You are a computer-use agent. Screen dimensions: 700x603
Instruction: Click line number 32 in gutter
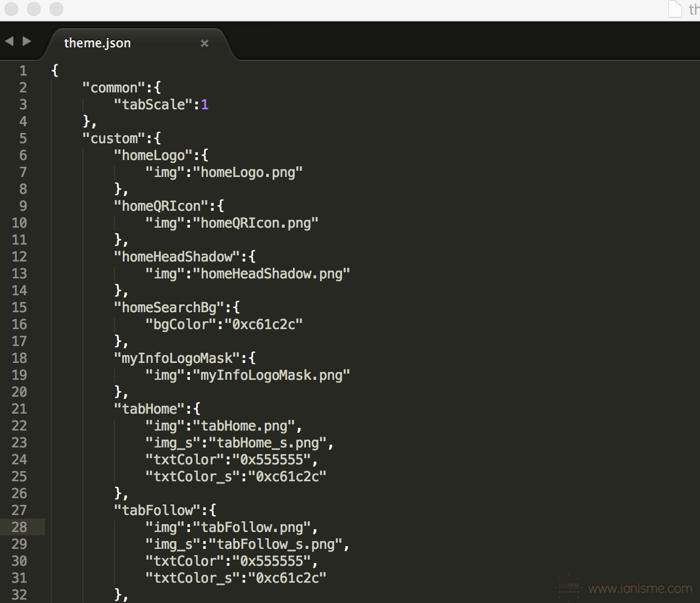pyautogui.click(x=19, y=595)
